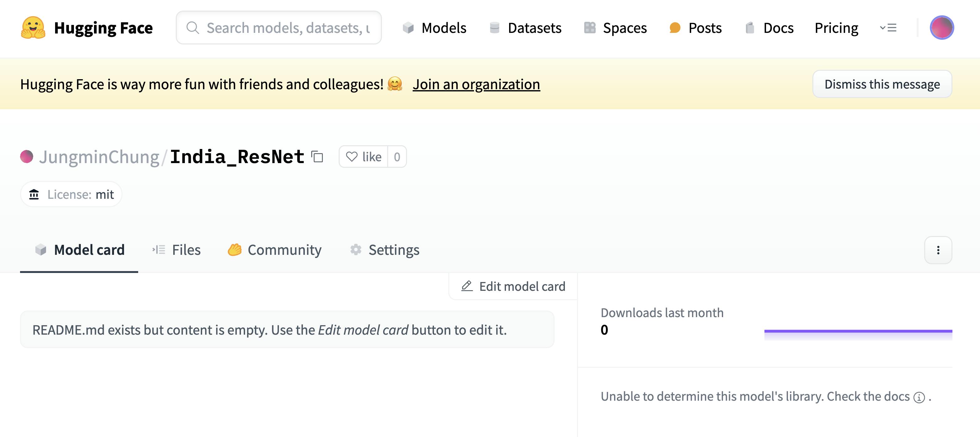Open Docs from the top navigation

tap(769, 28)
